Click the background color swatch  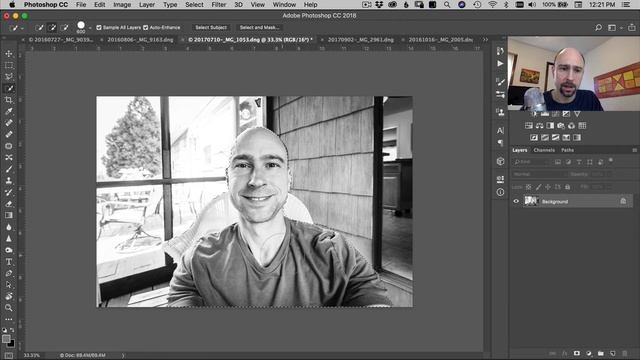tap(11, 344)
